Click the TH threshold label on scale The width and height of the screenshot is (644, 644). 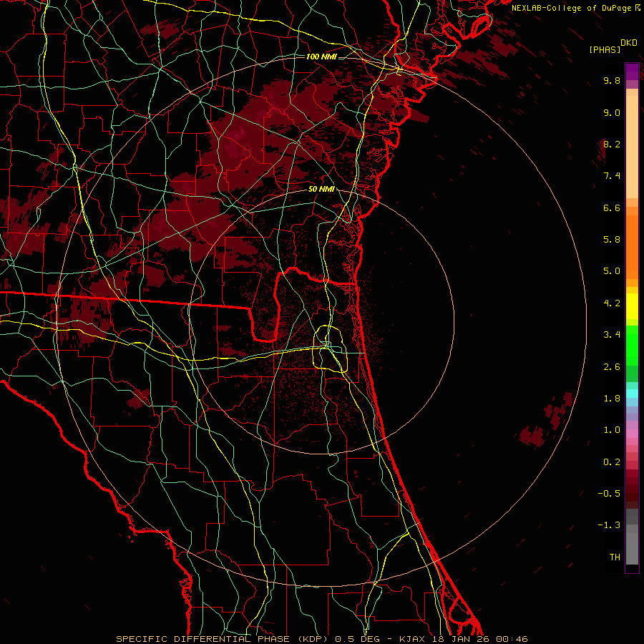[615, 557]
